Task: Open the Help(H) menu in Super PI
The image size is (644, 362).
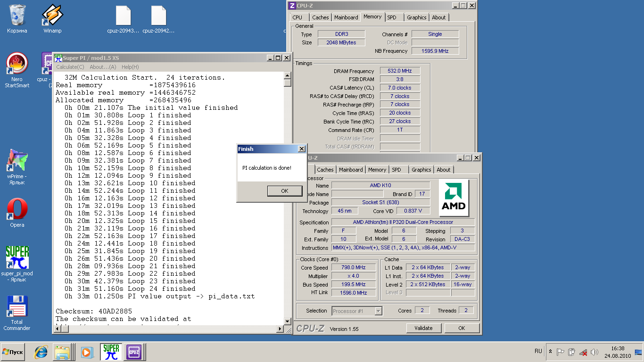Action: click(130, 67)
